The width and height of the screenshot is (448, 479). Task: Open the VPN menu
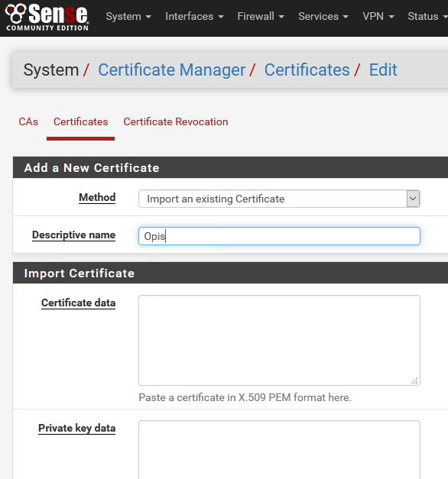378,17
